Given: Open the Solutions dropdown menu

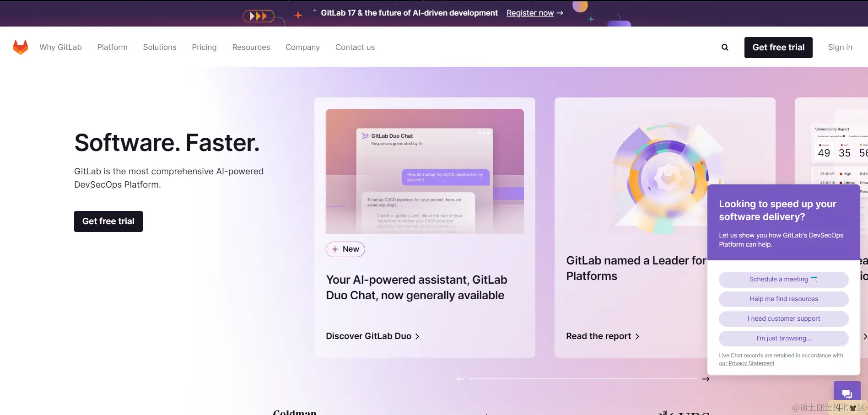Looking at the screenshot, I should pos(159,47).
